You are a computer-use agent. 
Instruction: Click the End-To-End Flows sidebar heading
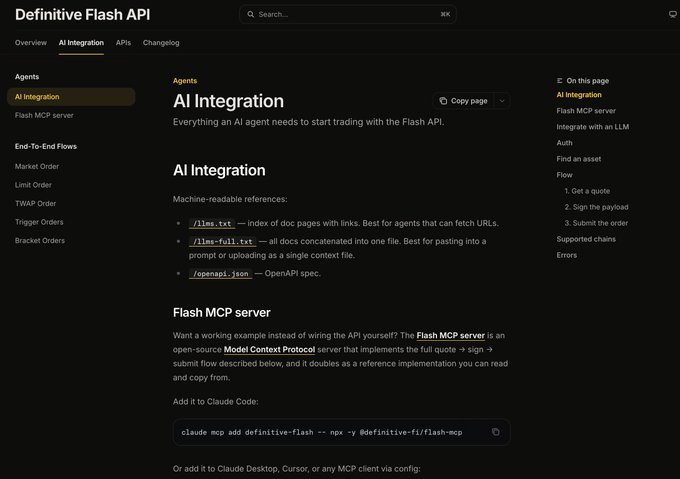coord(46,147)
